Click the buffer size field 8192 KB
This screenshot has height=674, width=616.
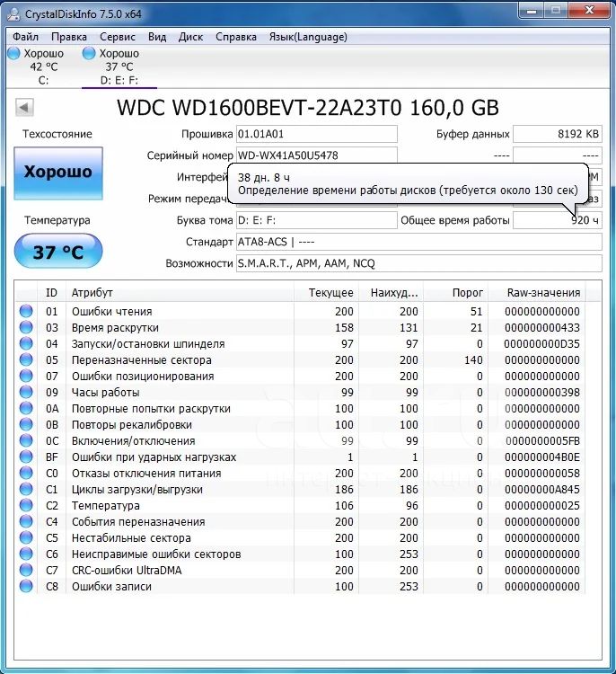click(558, 134)
